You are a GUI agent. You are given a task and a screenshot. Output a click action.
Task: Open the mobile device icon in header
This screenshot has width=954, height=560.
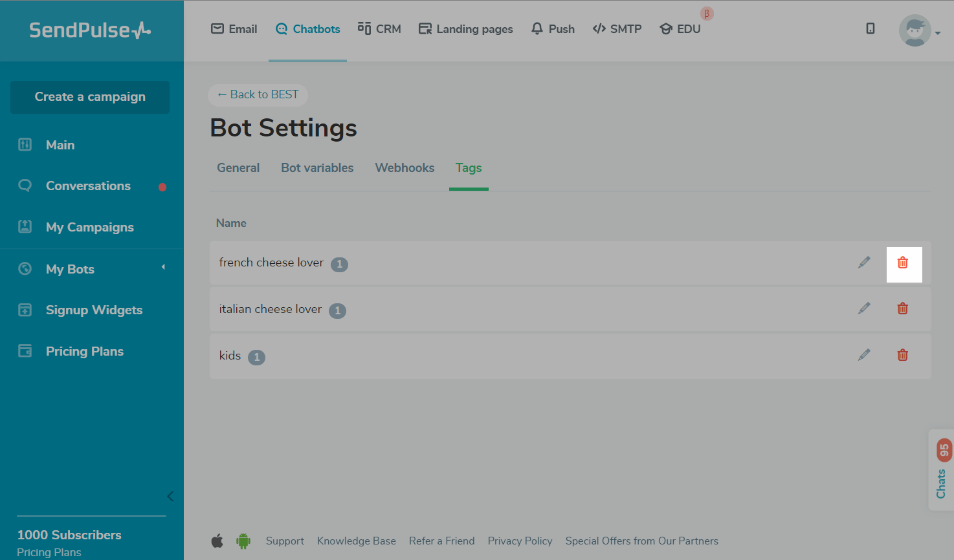871,28
